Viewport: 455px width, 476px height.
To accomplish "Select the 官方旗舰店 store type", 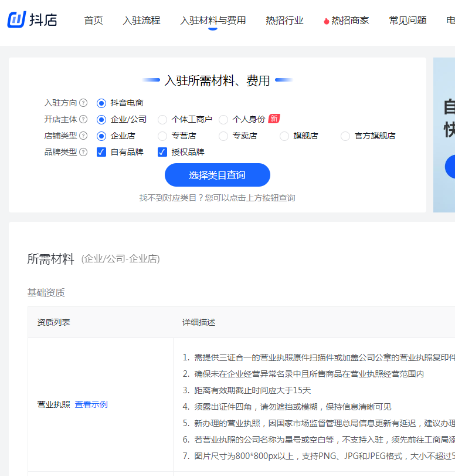I will (x=345, y=136).
